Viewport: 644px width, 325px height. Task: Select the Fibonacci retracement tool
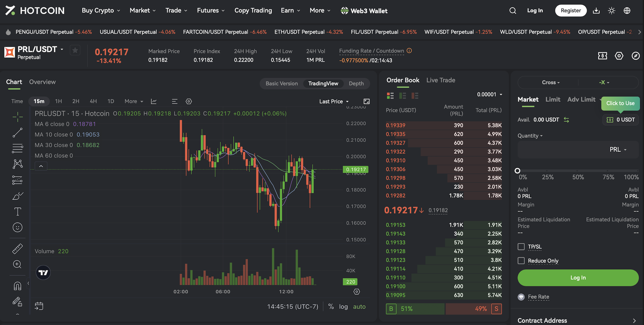(18, 148)
